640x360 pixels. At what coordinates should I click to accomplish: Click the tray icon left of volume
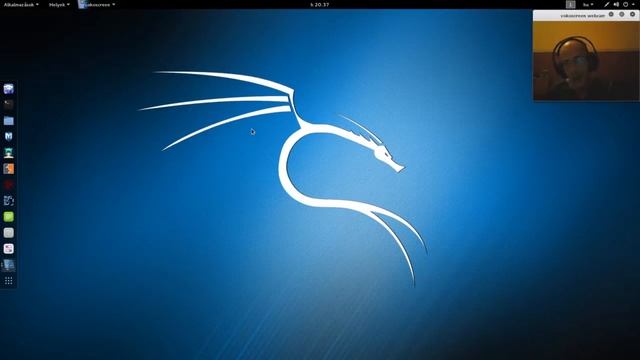(607, 4)
